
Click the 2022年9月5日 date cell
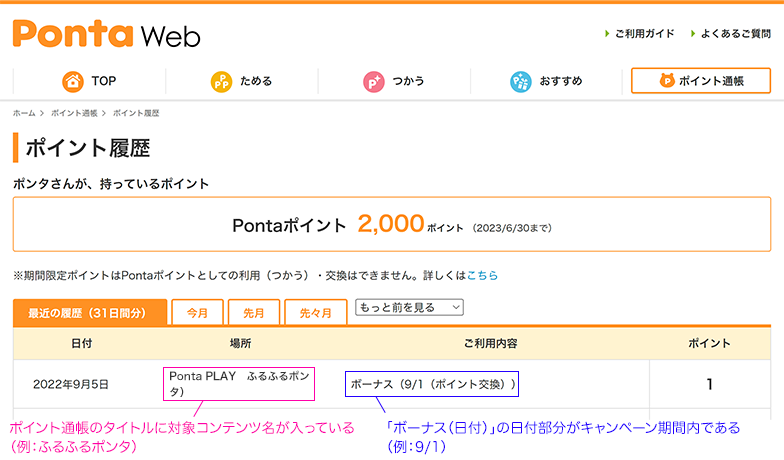coord(70,384)
